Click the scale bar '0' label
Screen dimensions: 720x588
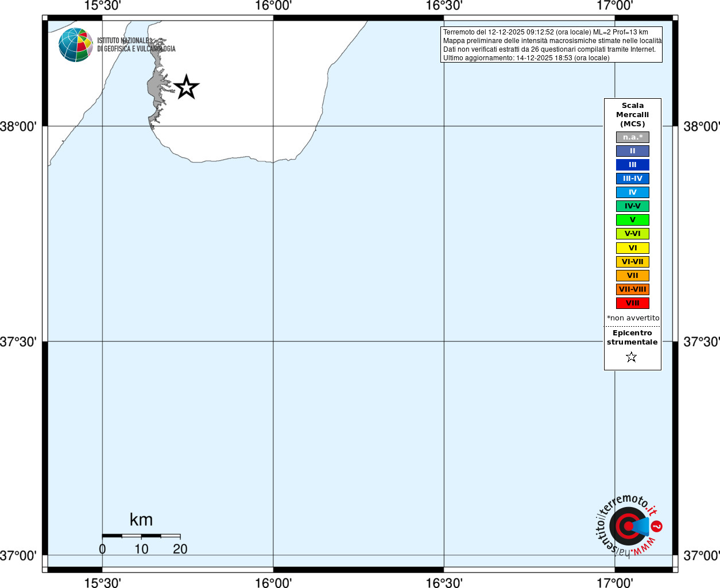102,549
